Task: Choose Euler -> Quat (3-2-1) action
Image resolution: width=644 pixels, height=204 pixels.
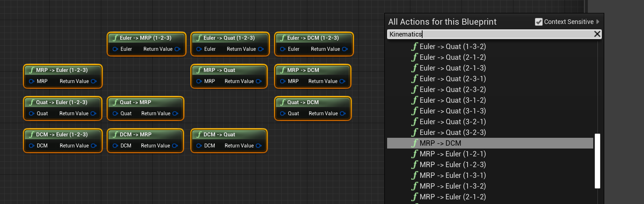Action: click(453, 122)
